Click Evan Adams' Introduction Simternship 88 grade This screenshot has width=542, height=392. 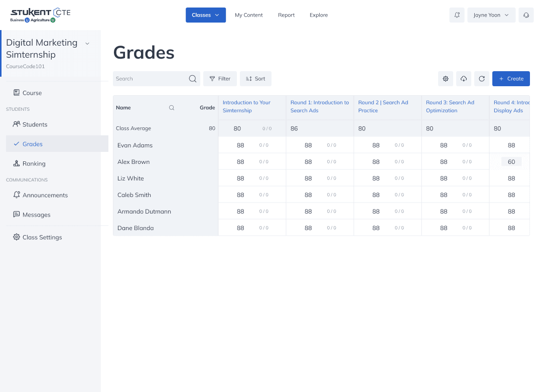pyautogui.click(x=240, y=145)
